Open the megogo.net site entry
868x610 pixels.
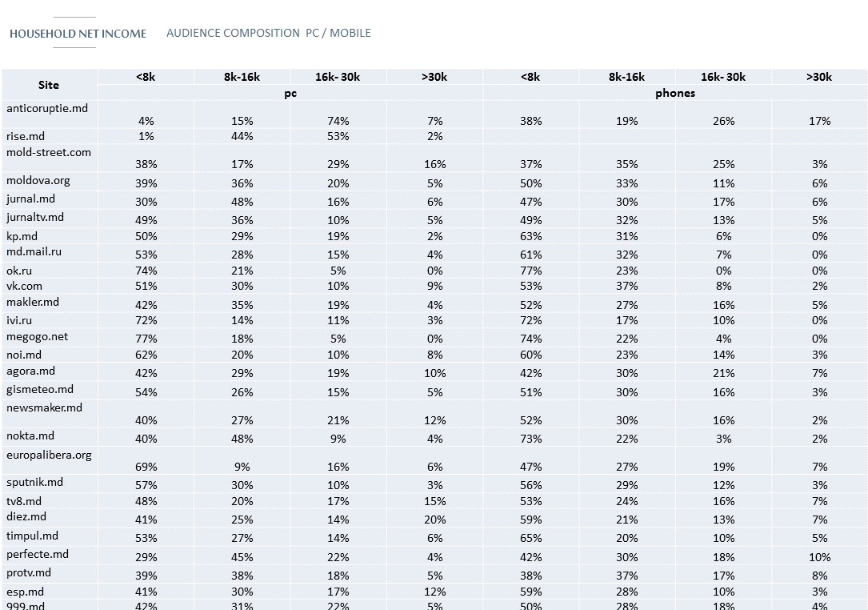(38, 337)
